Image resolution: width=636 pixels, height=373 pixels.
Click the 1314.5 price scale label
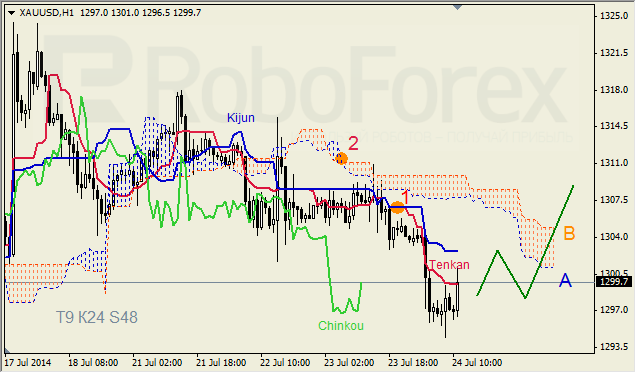point(614,126)
